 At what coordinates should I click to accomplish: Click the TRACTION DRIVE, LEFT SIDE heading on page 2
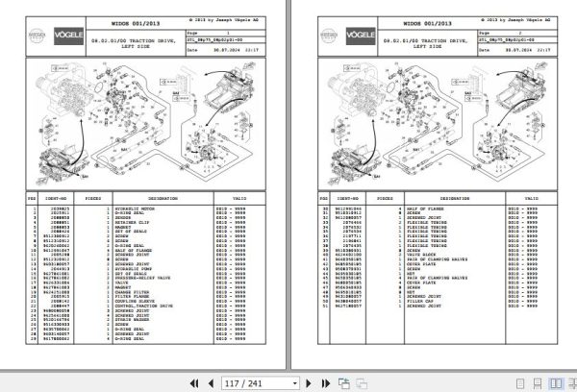(426, 44)
